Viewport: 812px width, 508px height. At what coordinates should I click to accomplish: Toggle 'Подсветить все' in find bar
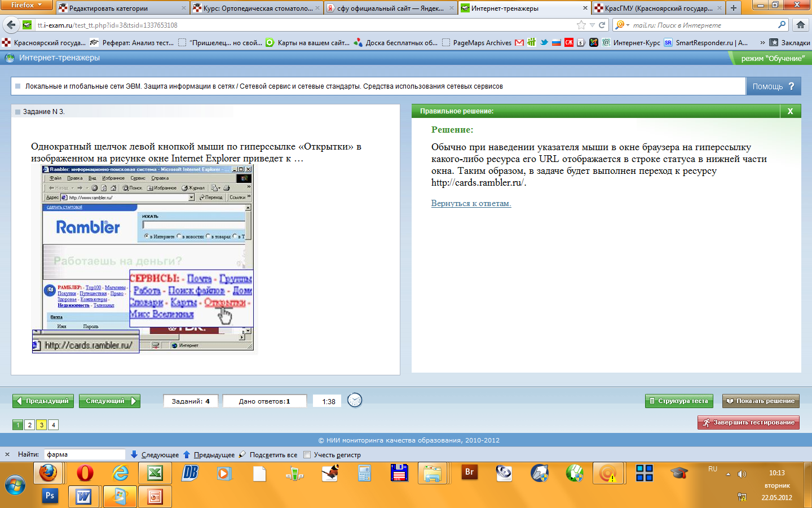268,454
